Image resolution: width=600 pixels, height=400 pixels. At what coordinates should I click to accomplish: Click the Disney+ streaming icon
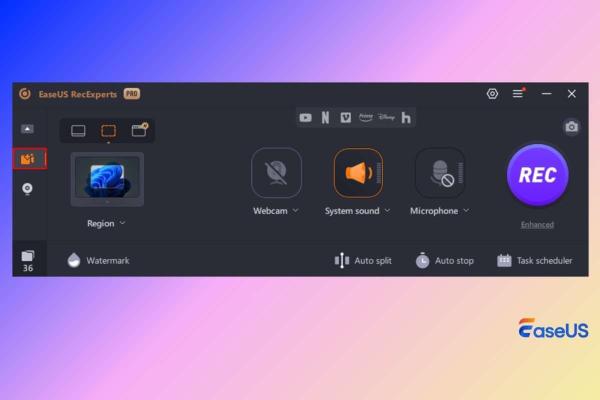point(386,118)
